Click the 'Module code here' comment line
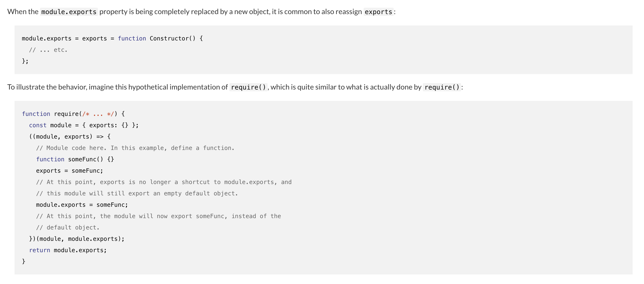The height and width of the screenshot is (284, 644). tap(135, 148)
